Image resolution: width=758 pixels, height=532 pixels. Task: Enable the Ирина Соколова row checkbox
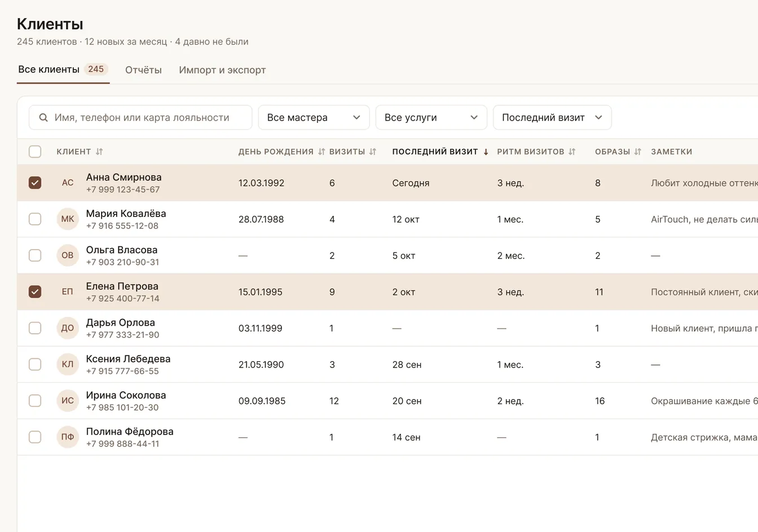(x=35, y=401)
